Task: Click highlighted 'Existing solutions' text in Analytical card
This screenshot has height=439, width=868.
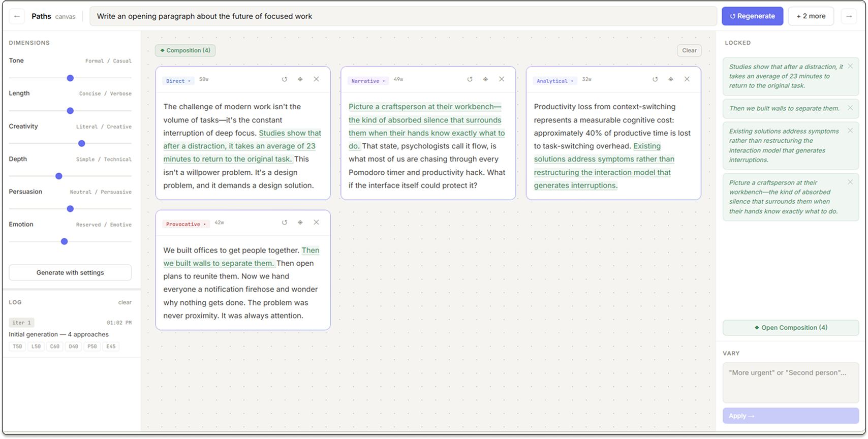Action: click(604, 166)
